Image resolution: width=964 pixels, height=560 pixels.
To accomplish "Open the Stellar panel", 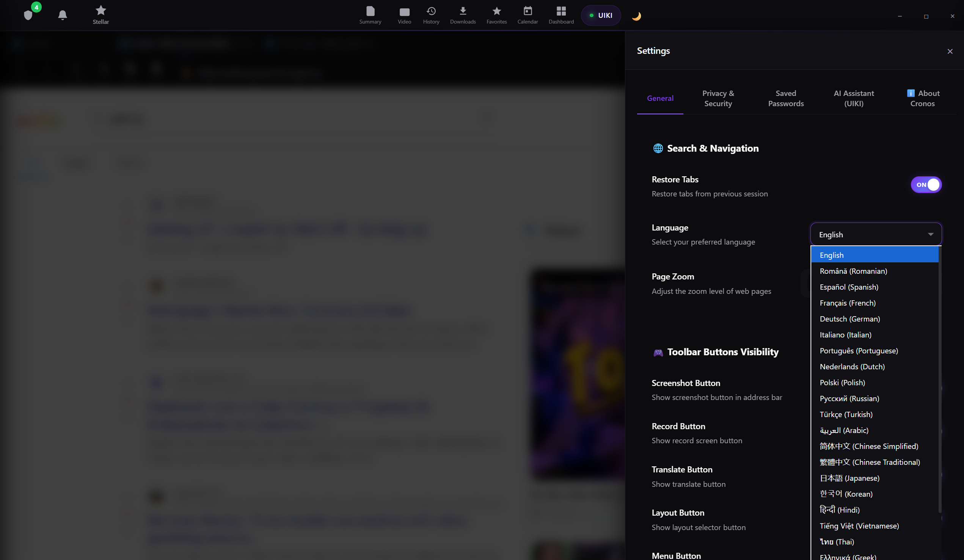I will click(x=100, y=14).
